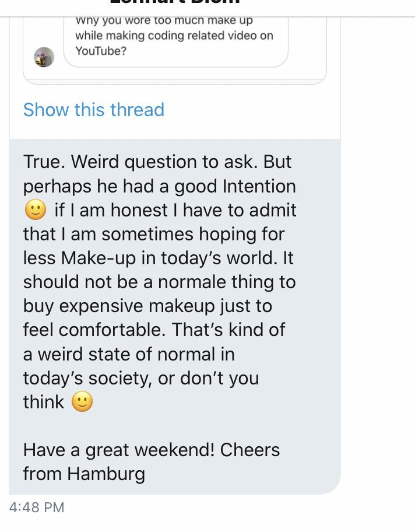The height and width of the screenshot is (532, 415).
Task: Click the first smiley emoji after Intention
Action: coord(36,211)
